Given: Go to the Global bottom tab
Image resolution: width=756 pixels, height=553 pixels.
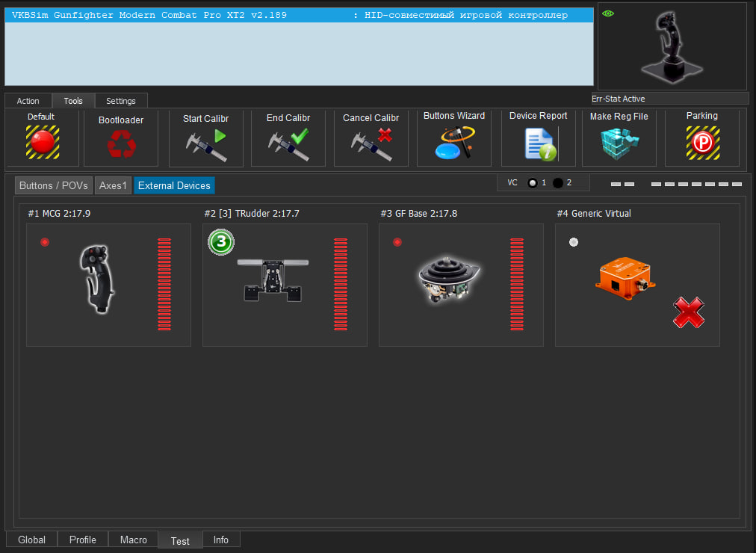Looking at the screenshot, I should coord(32,540).
